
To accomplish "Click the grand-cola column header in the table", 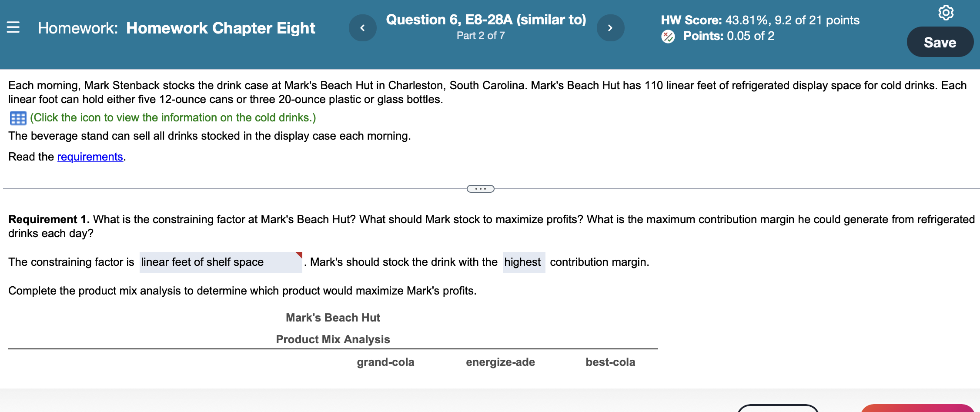I will [x=385, y=362].
